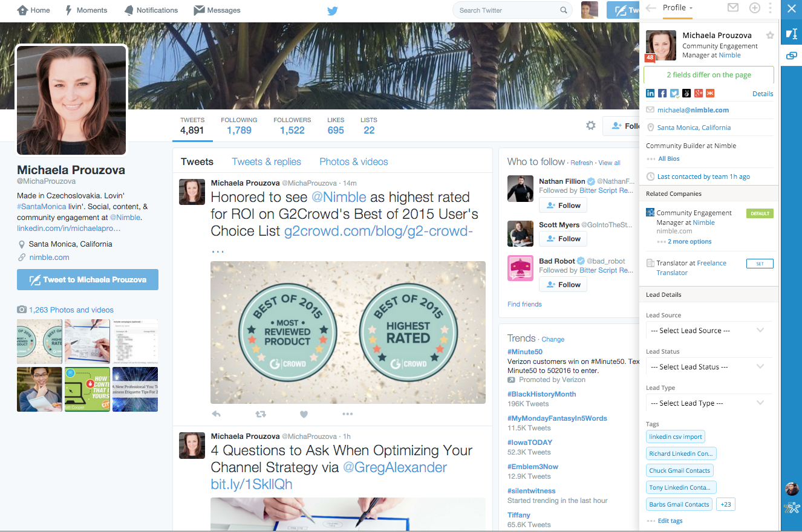Screen dimensions: 802x532
Task: Switch to Tweets & replies tab
Action: 267,161
